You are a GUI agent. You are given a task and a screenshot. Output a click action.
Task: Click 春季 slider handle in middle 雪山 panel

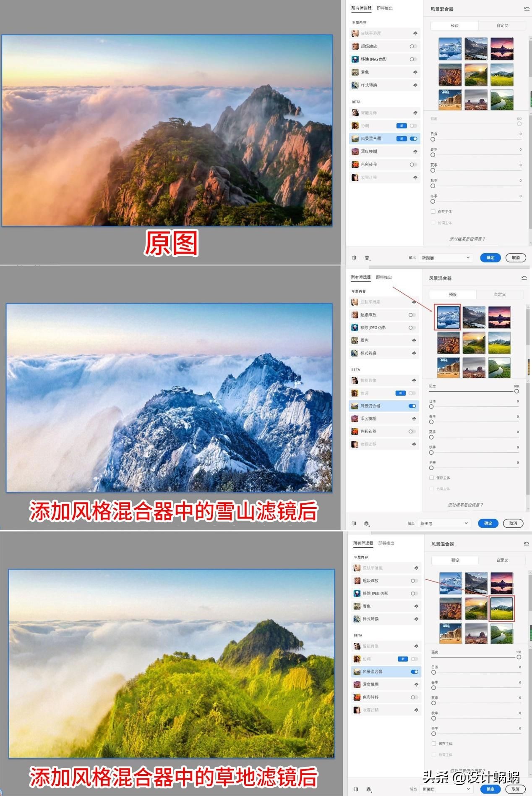coord(431,422)
